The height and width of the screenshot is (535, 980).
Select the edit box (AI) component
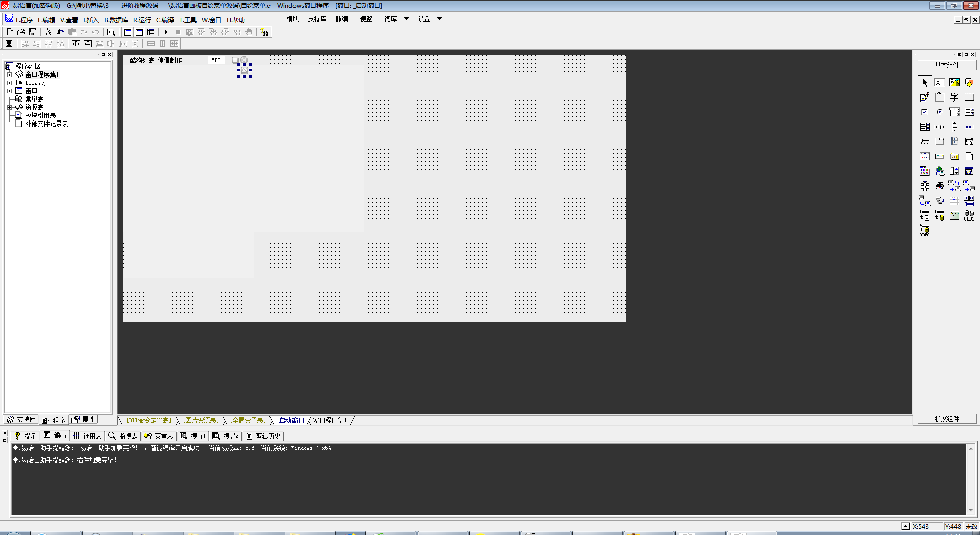[x=940, y=82]
